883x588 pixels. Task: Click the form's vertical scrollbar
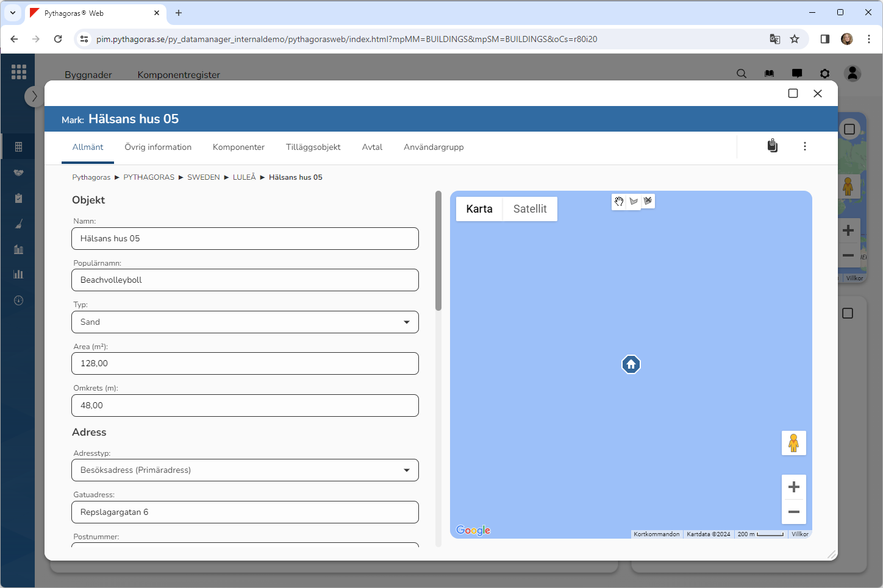click(x=438, y=251)
